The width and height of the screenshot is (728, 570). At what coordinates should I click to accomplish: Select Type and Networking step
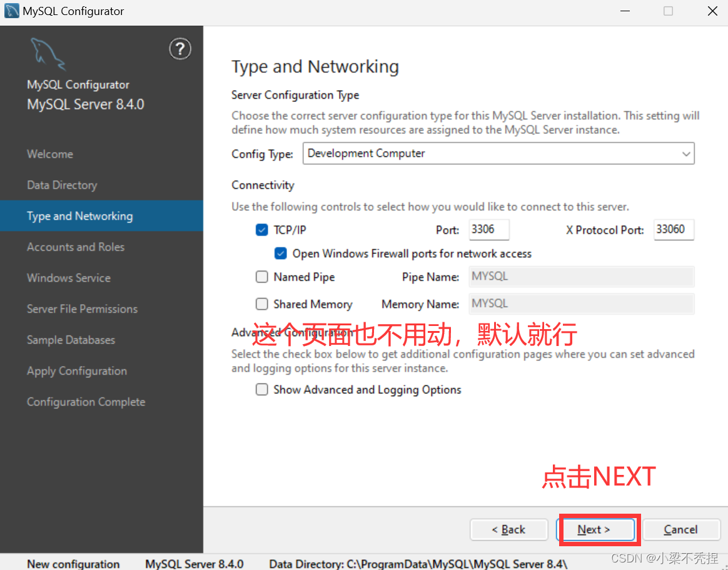[x=101, y=216]
